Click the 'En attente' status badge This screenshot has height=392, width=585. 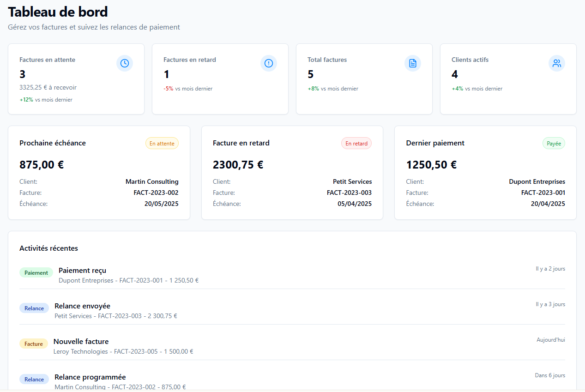click(x=162, y=144)
